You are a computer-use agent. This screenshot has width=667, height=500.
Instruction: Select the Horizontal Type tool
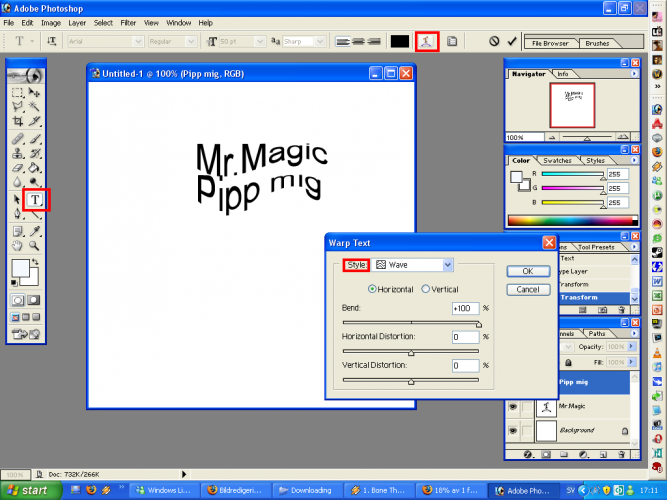35,200
